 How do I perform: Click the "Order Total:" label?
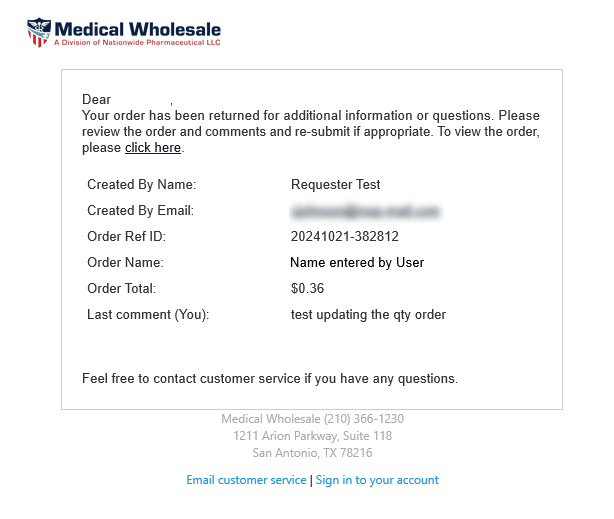coord(122,289)
